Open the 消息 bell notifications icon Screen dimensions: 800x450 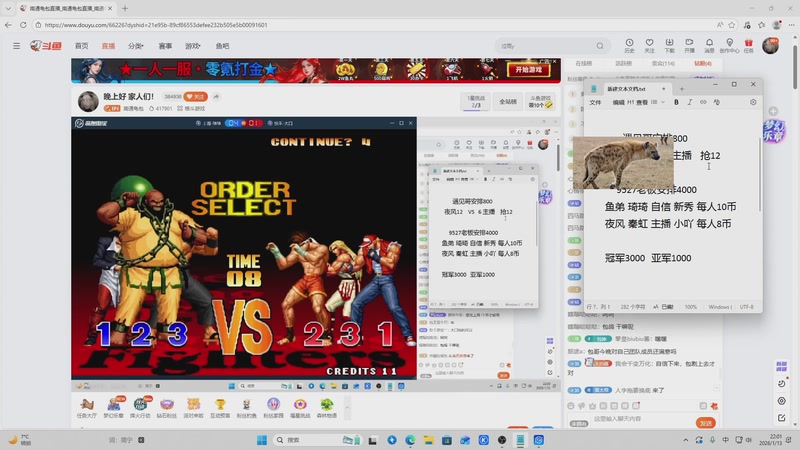click(x=709, y=45)
